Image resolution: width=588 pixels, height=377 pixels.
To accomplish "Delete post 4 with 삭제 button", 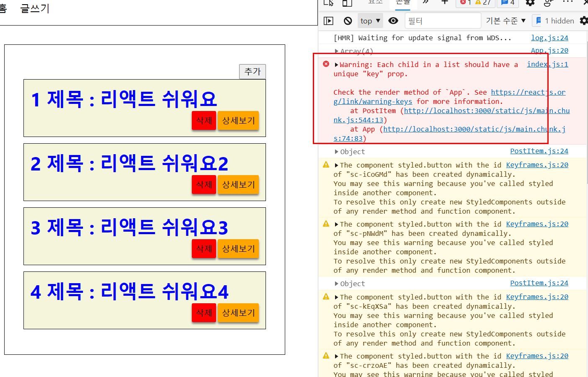I will coord(204,313).
